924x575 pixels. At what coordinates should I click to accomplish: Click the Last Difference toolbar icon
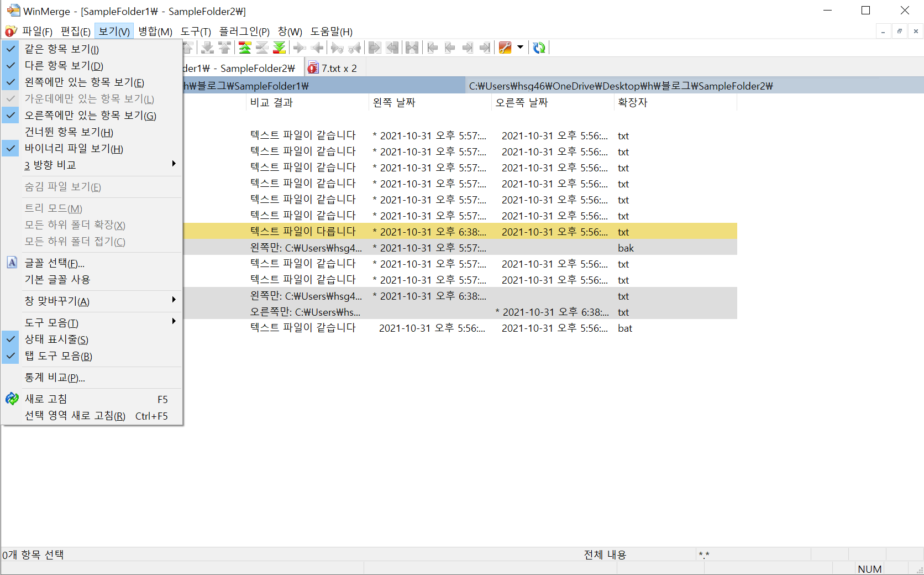click(x=280, y=48)
